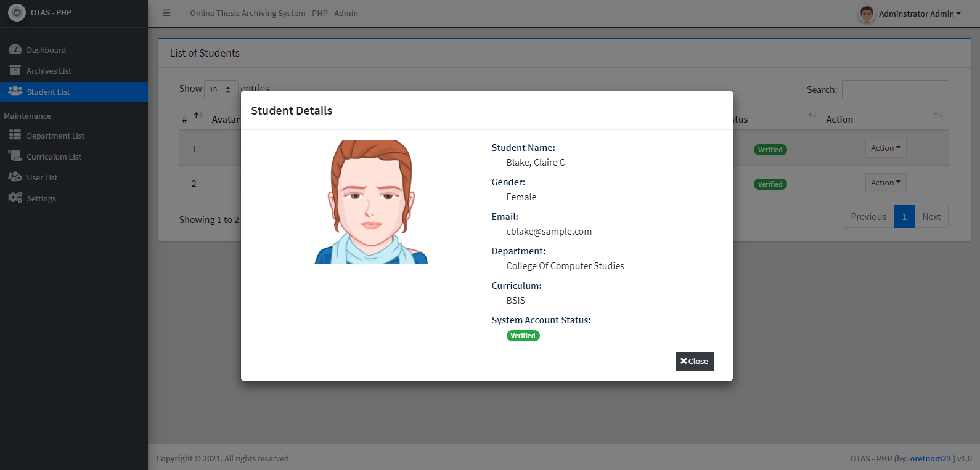
Task: Open Student List page
Action: (74, 92)
